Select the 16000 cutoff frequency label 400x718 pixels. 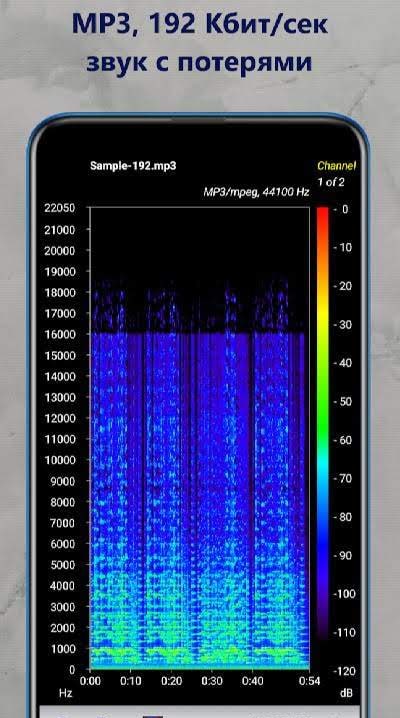[x=59, y=335]
